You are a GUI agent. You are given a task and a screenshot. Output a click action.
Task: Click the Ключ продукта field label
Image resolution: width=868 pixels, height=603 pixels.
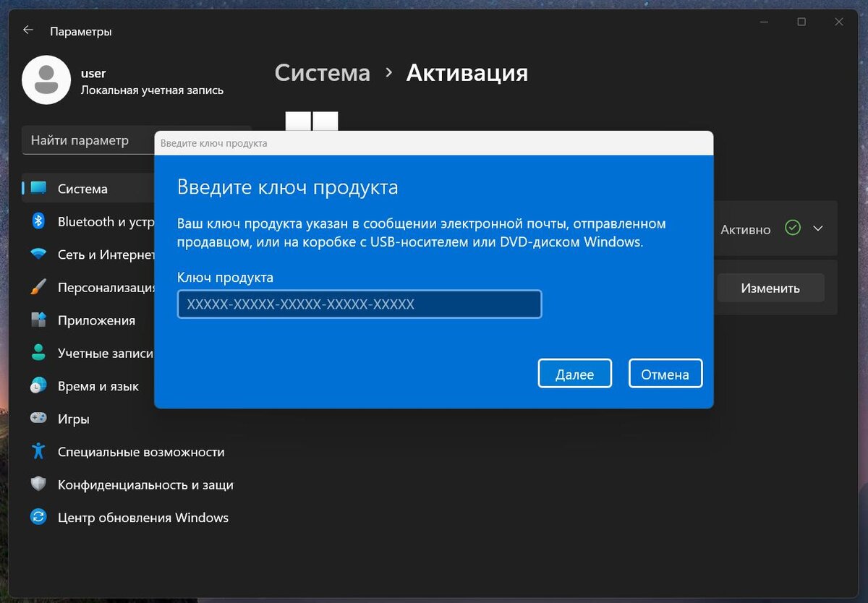[226, 278]
